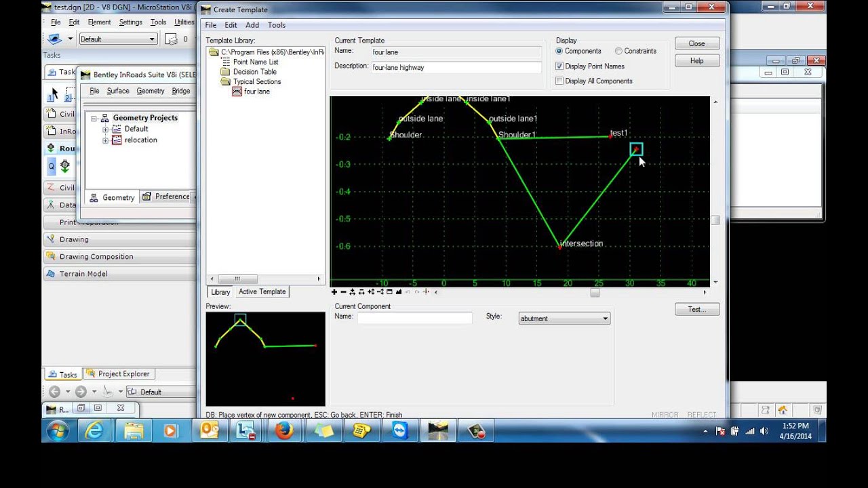Click the Current Component Name field
868x488 pixels.
(x=414, y=318)
